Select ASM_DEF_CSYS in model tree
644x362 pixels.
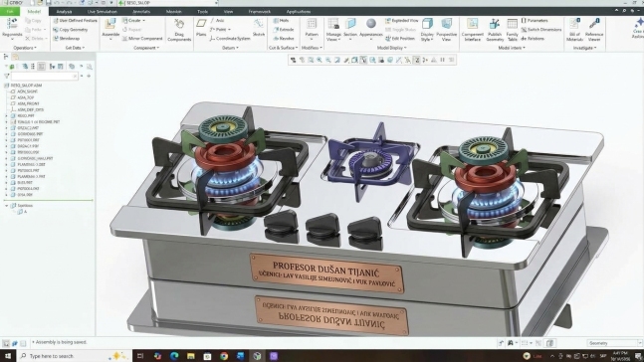click(27, 110)
